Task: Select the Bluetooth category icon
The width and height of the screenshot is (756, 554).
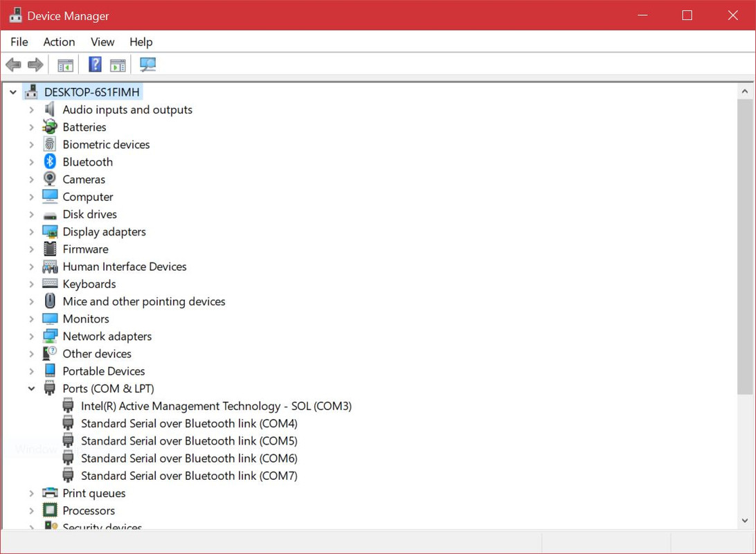Action: (49, 161)
